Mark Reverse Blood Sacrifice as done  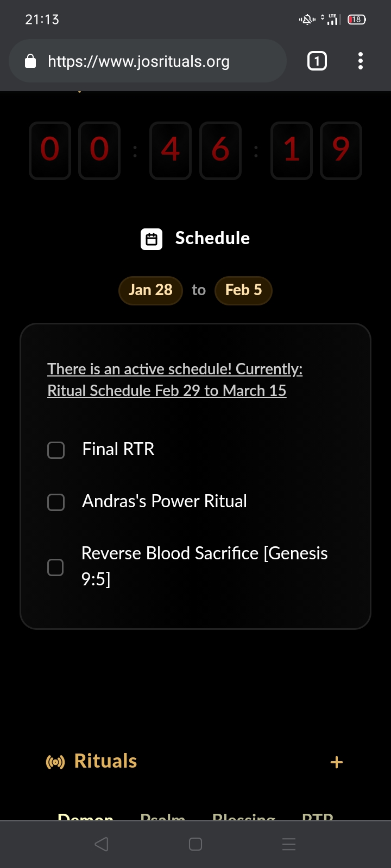[56, 567]
